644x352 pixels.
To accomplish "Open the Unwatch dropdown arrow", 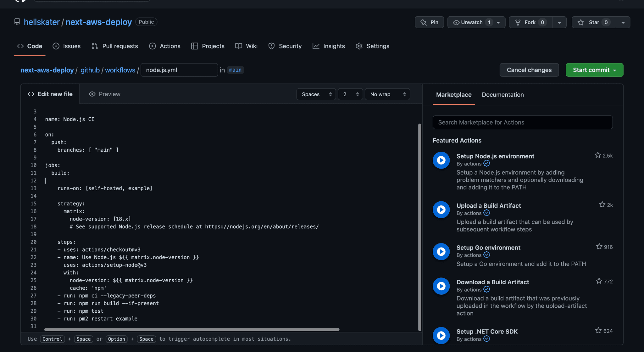I will [498, 22].
